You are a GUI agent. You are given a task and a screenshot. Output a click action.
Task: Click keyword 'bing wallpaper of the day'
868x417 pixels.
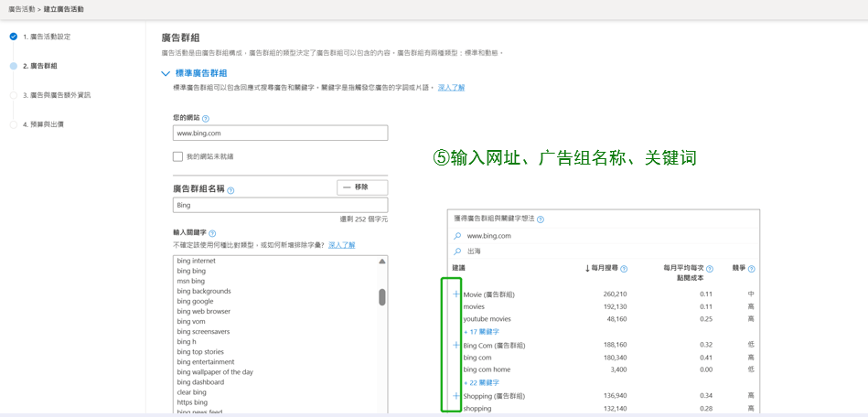[215, 372]
